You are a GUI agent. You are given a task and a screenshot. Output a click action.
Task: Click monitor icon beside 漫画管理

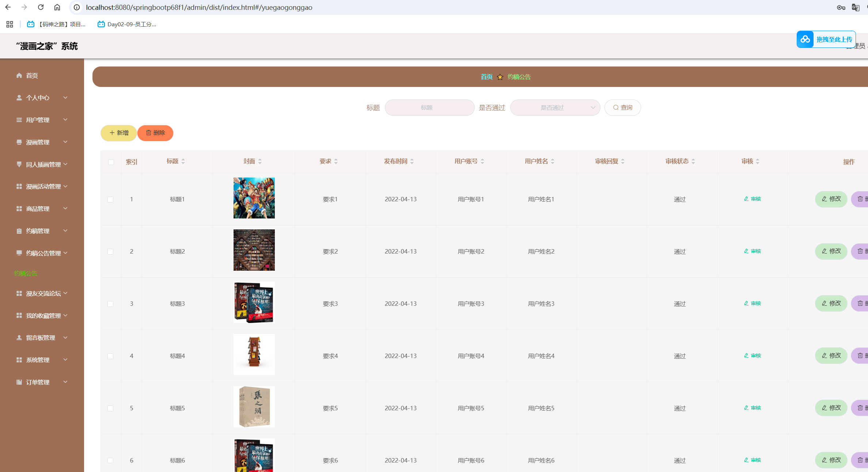(19, 142)
